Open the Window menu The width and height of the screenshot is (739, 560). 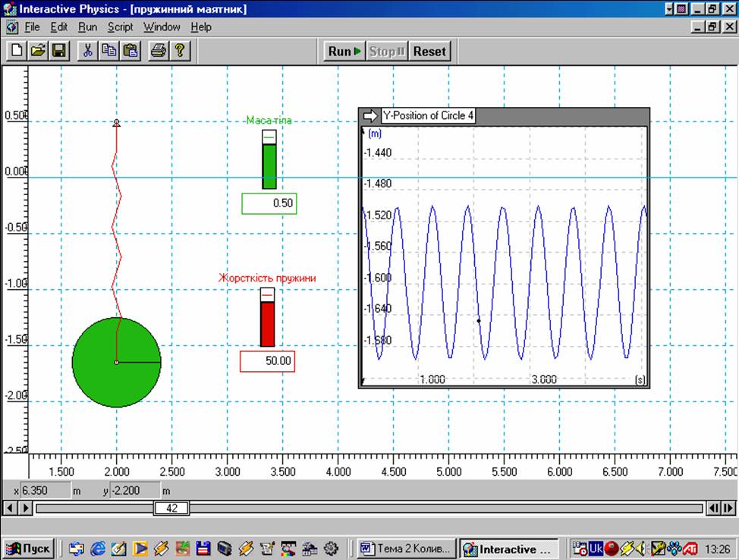point(162,27)
